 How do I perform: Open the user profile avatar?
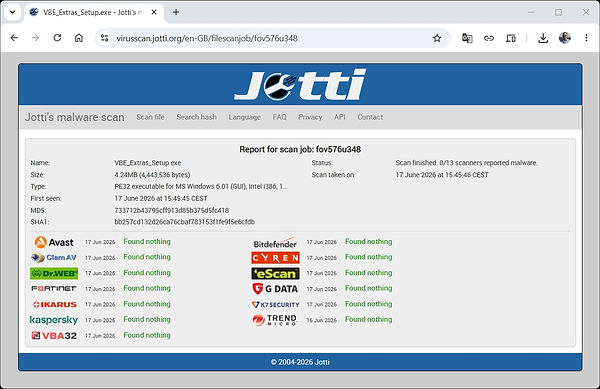tap(565, 38)
